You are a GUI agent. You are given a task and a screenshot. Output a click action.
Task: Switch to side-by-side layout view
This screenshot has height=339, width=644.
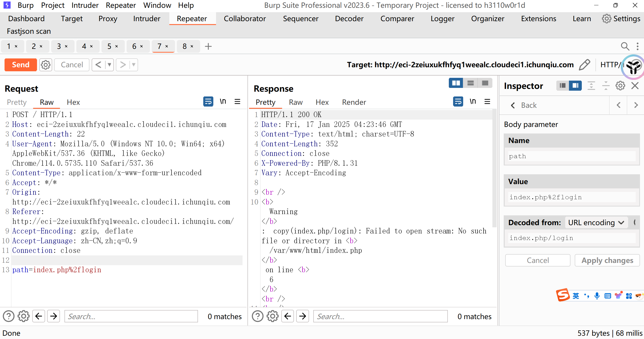tap(456, 83)
